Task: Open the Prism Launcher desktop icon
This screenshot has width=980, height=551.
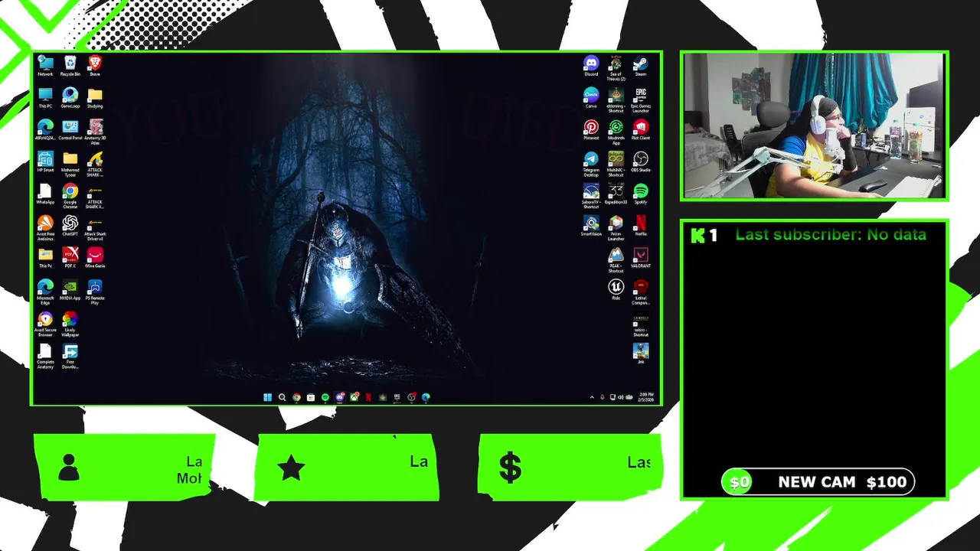Action: (616, 228)
